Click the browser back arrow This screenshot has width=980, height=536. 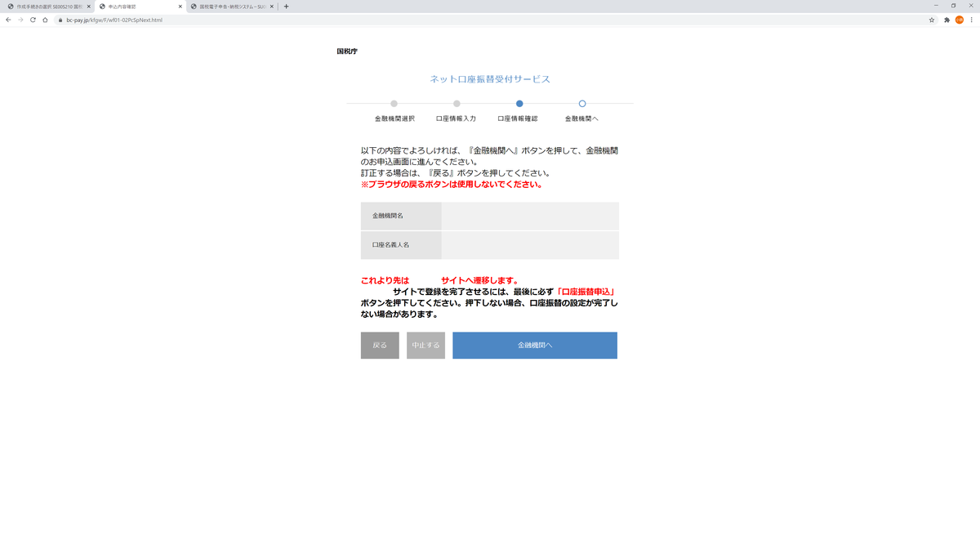tap(8, 20)
